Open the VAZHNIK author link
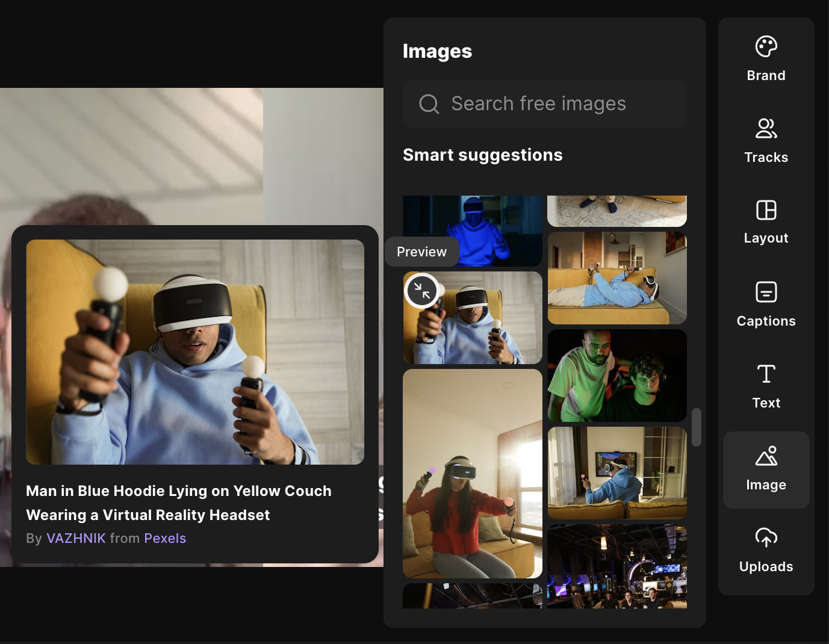 [76, 538]
